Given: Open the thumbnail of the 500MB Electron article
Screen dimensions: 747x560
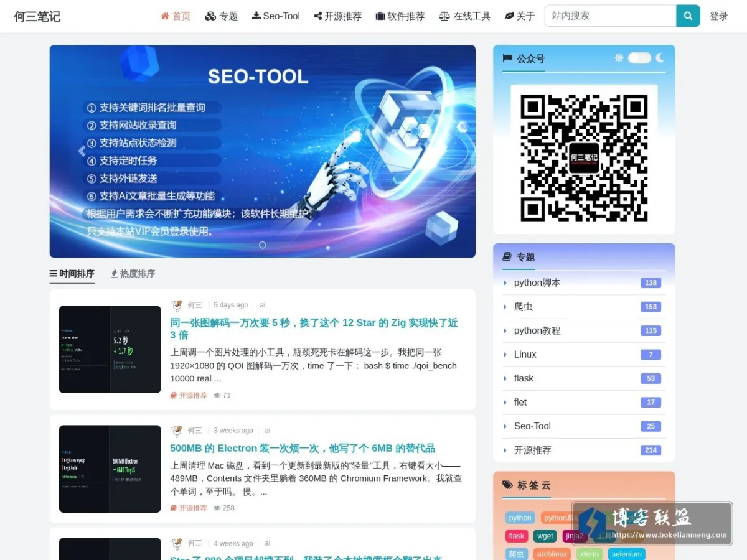Looking at the screenshot, I should pos(110,469).
